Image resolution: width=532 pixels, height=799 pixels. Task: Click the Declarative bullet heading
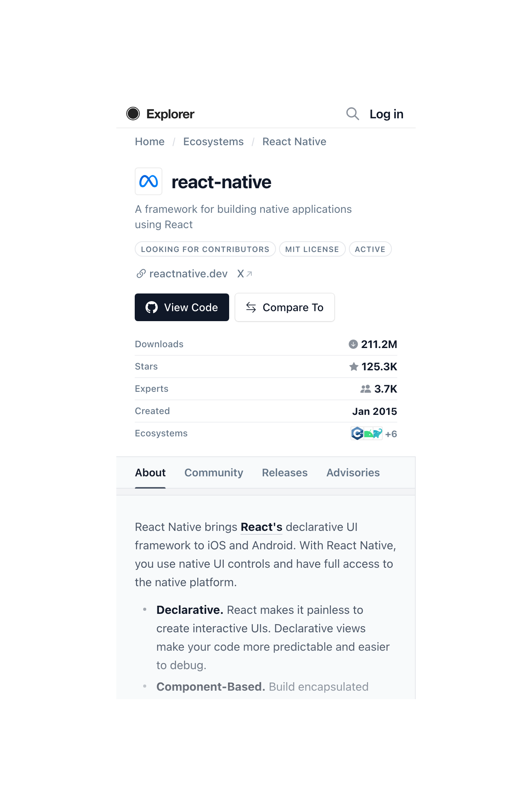coord(190,610)
